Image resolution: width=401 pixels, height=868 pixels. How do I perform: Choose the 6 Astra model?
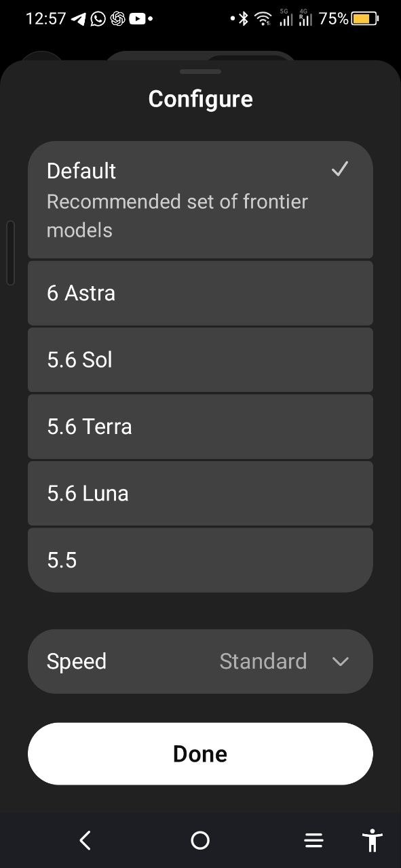coord(200,293)
